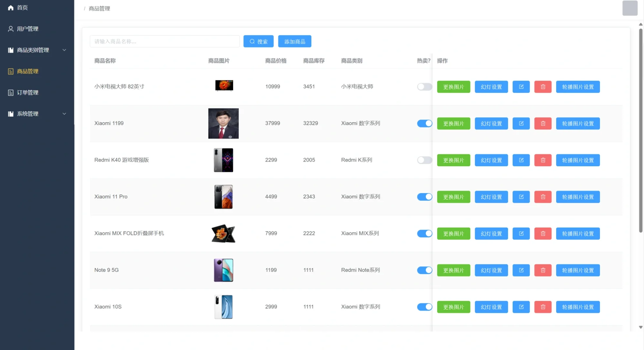The image size is (644, 350).
Task: Disable hot-sale toggle for Xiaomi 11 Pro
Action: tap(424, 197)
